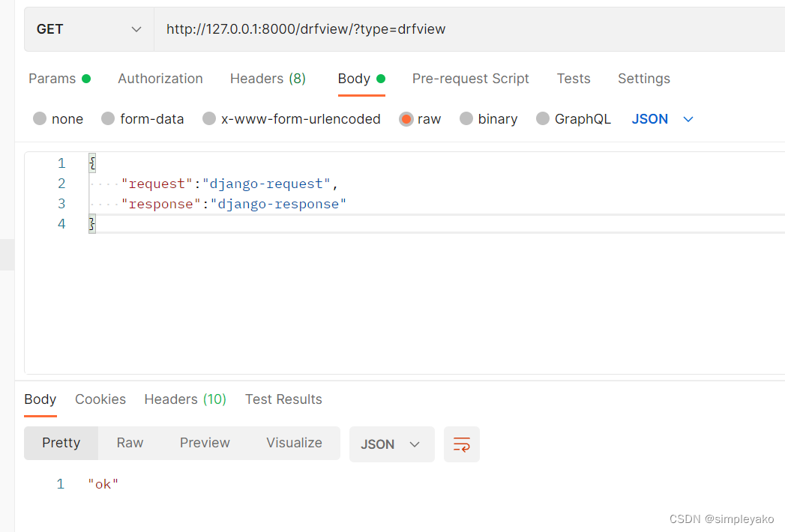
Task: Open the JSON format dropdown in response pane
Action: click(x=391, y=444)
